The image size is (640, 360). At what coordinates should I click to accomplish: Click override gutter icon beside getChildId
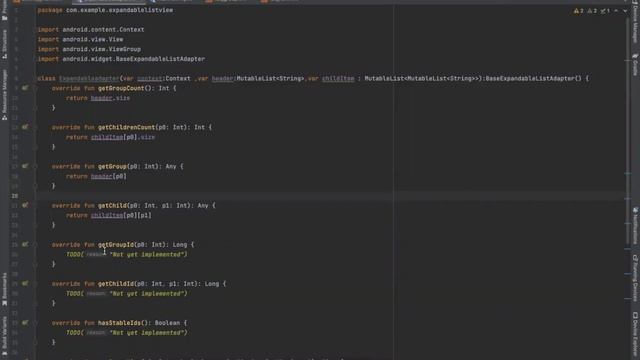[x=25, y=284]
